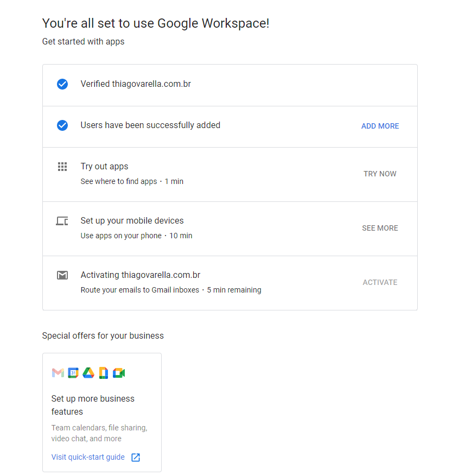This screenshot has width=453, height=476.
Task: Click the devices icon for mobile setup
Action: (x=62, y=221)
